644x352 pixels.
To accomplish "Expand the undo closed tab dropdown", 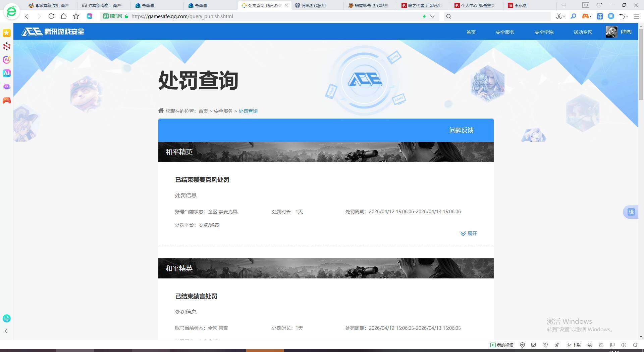I will (627, 16).
